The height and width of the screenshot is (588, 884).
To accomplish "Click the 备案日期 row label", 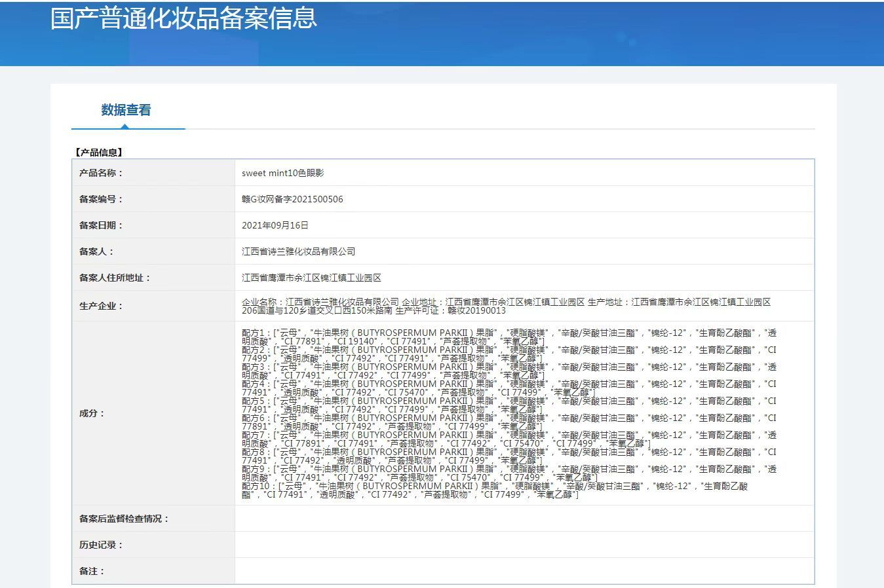I will [101, 225].
